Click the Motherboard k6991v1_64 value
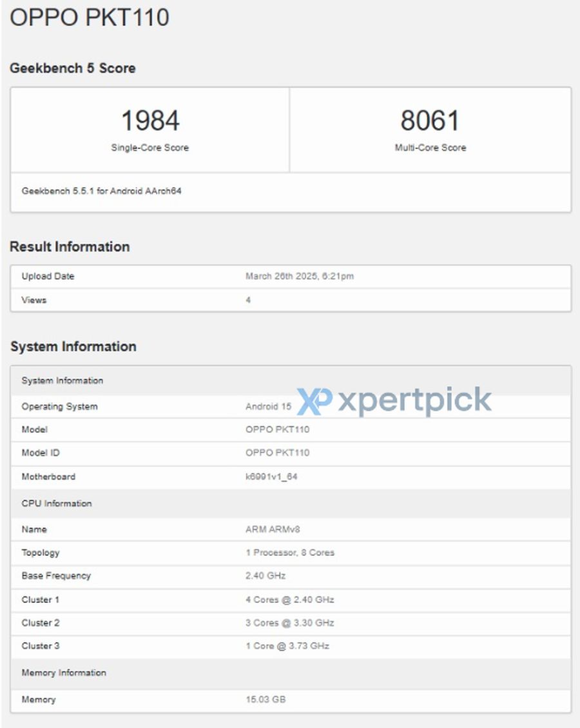The width and height of the screenshot is (580, 728). [271, 477]
